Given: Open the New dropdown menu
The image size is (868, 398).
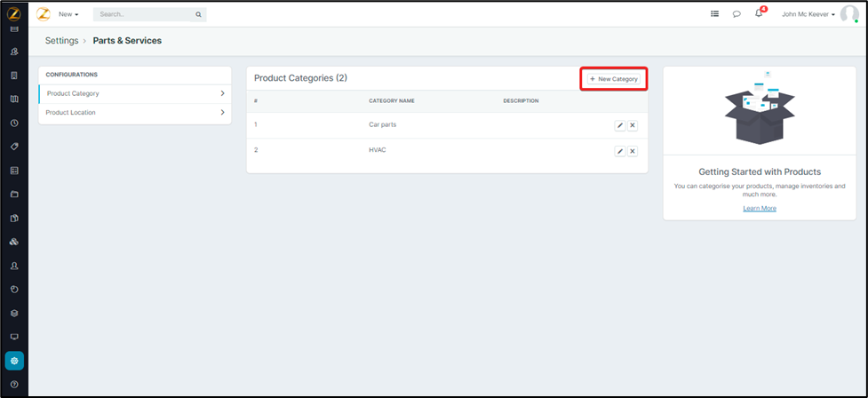Looking at the screenshot, I should click(68, 14).
